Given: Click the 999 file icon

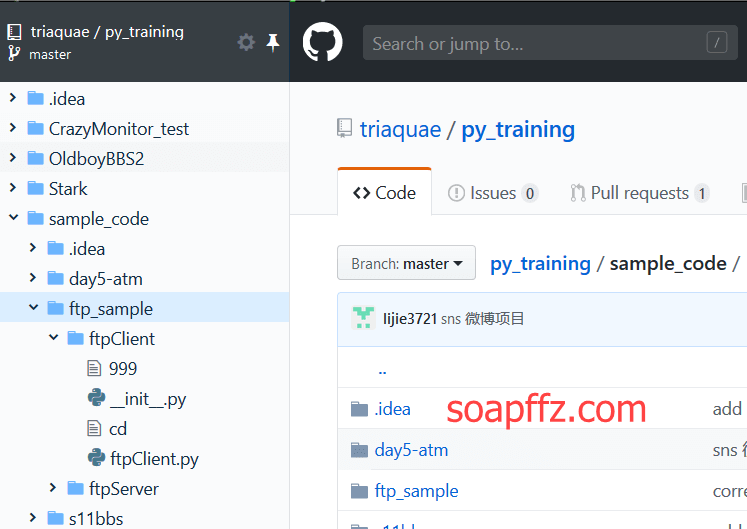Looking at the screenshot, I should click(x=94, y=368).
